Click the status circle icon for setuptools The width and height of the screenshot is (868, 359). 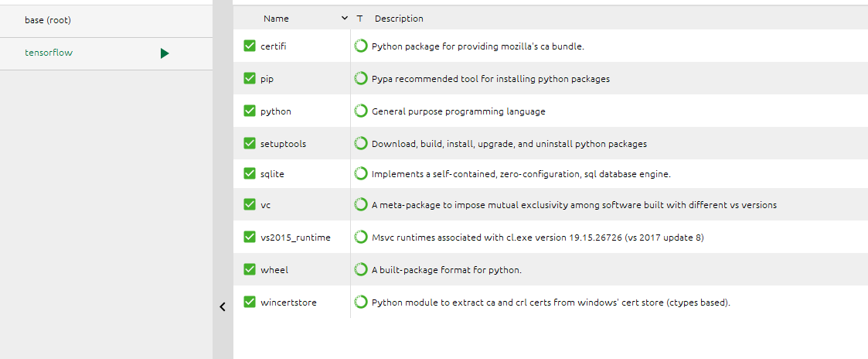[360, 144]
